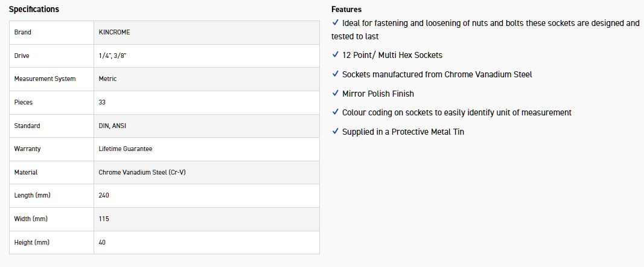644x267 pixels.
Task: Click the checkmark beside 12 Point/ Multi Hex Sockets
Action: [x=336, y=55]
